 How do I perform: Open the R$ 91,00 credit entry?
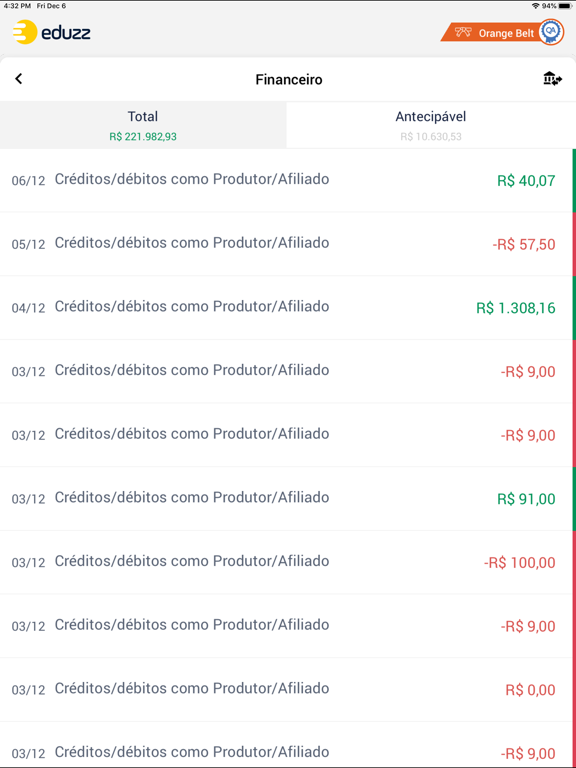coord(286,499)
